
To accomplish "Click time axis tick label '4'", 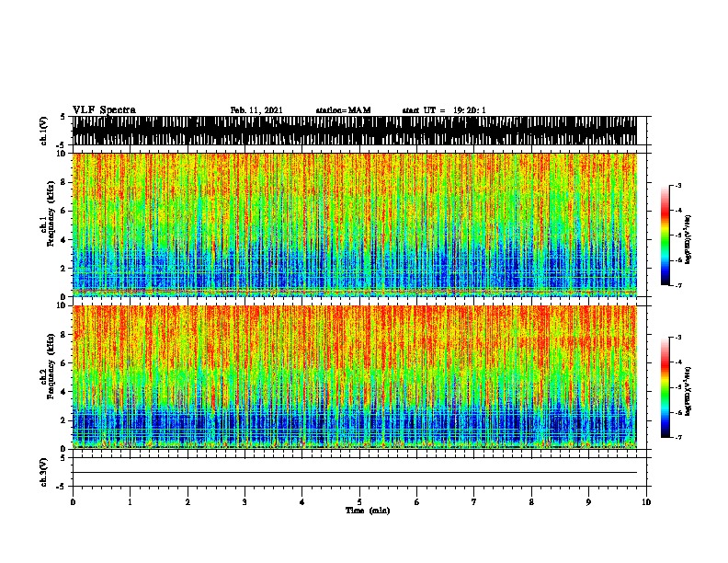I will (302, 502).
